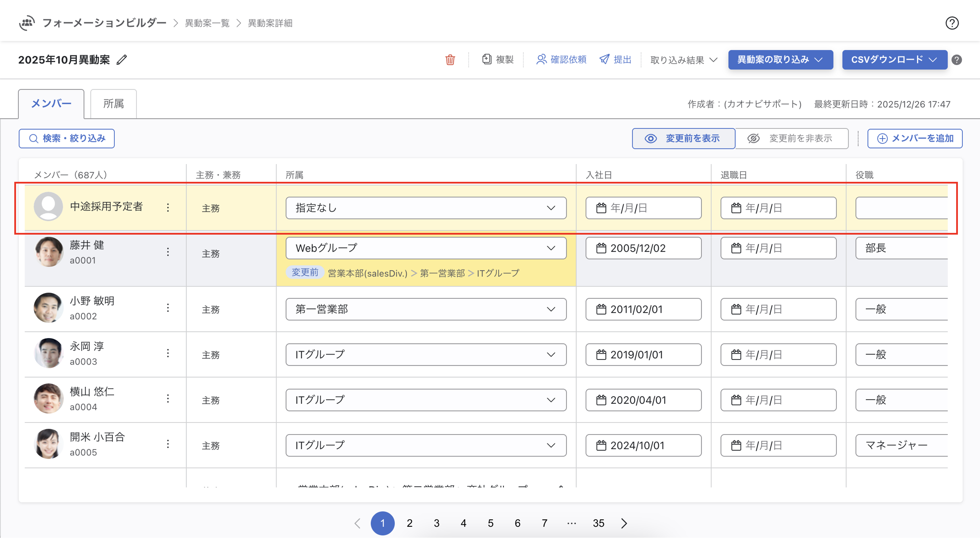Click the フォーメーションビルダー people logo icon
Screen dimensions: 980x538
[27, 23]
